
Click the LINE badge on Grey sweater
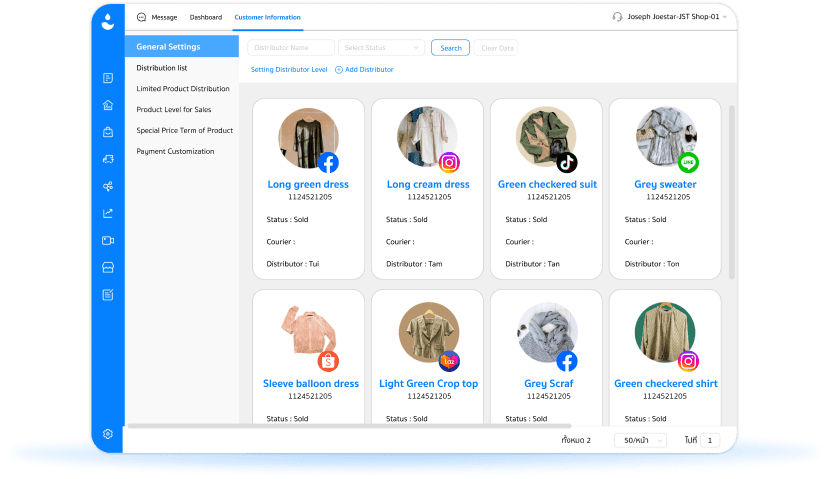[x=688, y=162]
